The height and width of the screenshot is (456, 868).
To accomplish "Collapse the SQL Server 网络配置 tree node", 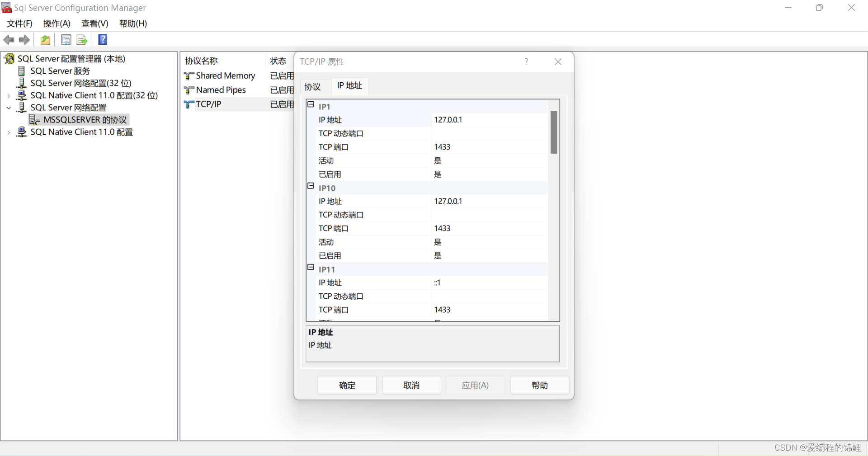I will click(9, 108).
